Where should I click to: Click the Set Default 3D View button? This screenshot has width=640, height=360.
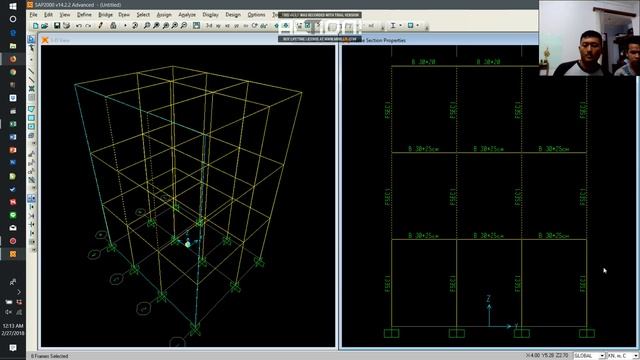click(x=209, y=26)
